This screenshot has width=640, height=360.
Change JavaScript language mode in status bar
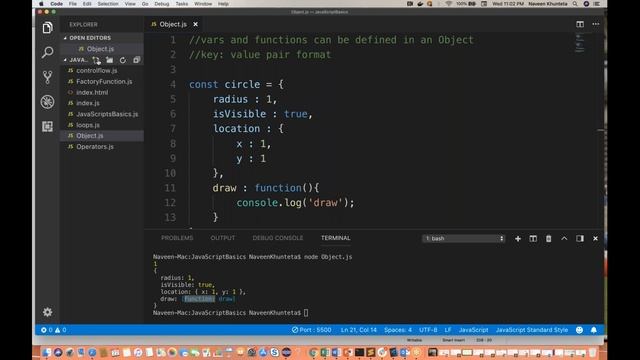point(473,330)
